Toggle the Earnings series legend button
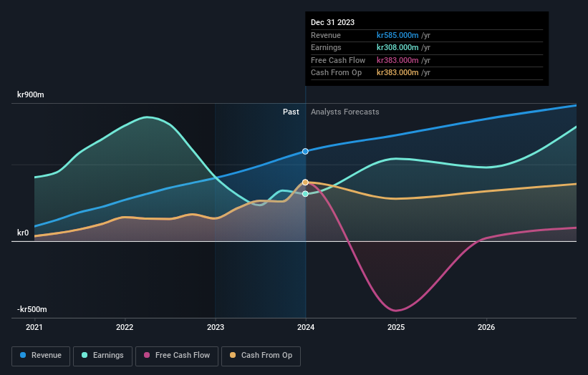The width and height of the screenshot is (588, 375). click(x=102, y=356)
